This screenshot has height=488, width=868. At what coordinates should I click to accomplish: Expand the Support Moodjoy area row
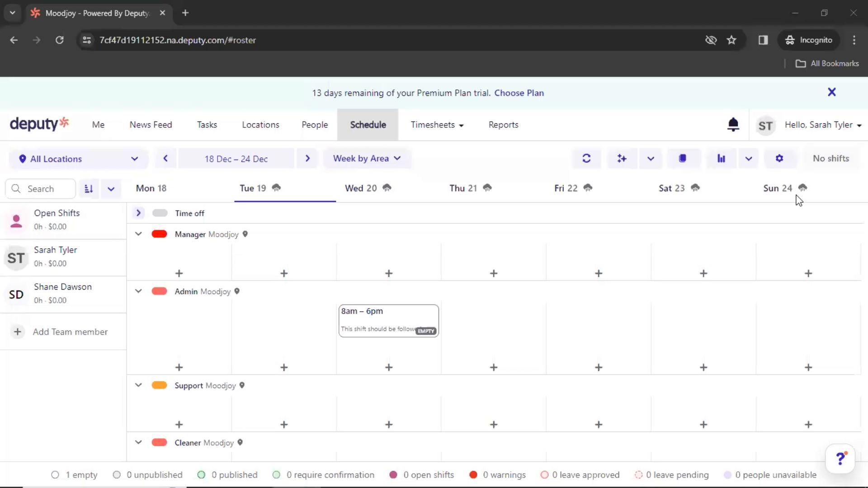click(x=138, y=385)
